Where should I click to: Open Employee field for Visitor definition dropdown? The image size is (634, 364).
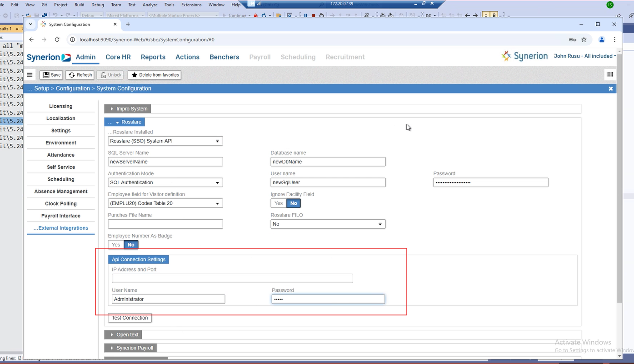pos(165,203)
